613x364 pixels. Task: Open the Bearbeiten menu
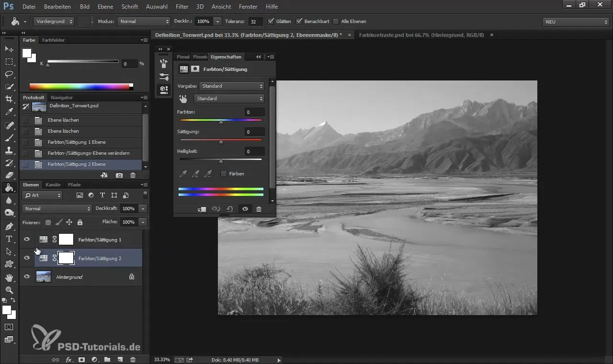click(x=57, y=7)
